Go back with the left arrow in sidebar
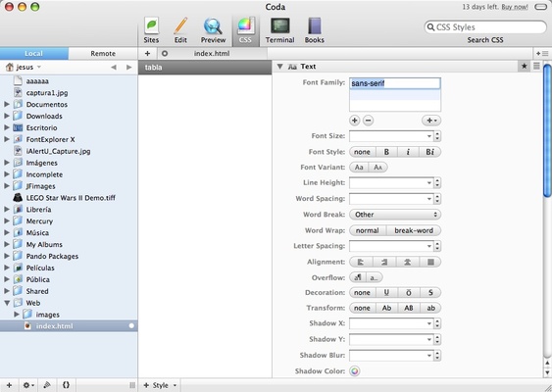Screen dimensions: 552x392 point(114,67)
